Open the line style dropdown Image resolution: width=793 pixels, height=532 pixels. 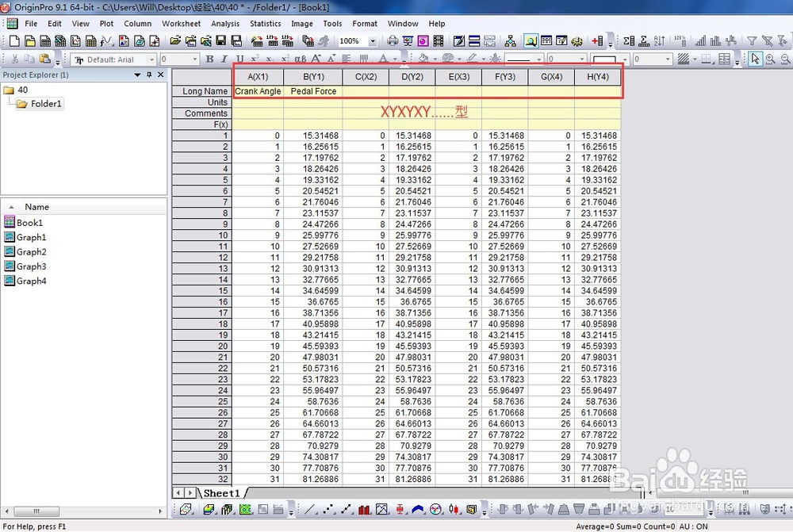539,59
